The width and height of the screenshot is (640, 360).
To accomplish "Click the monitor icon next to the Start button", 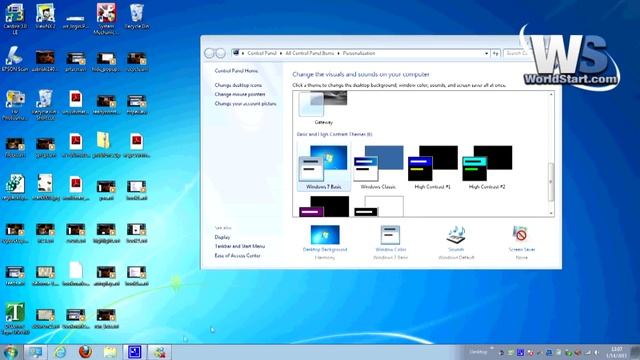I will [x=36, y=352].
